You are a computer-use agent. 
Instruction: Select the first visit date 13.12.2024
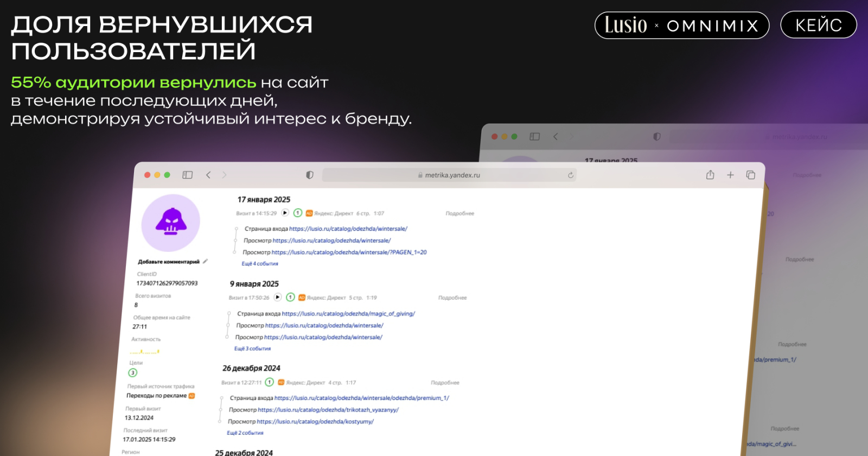[139, 418]
